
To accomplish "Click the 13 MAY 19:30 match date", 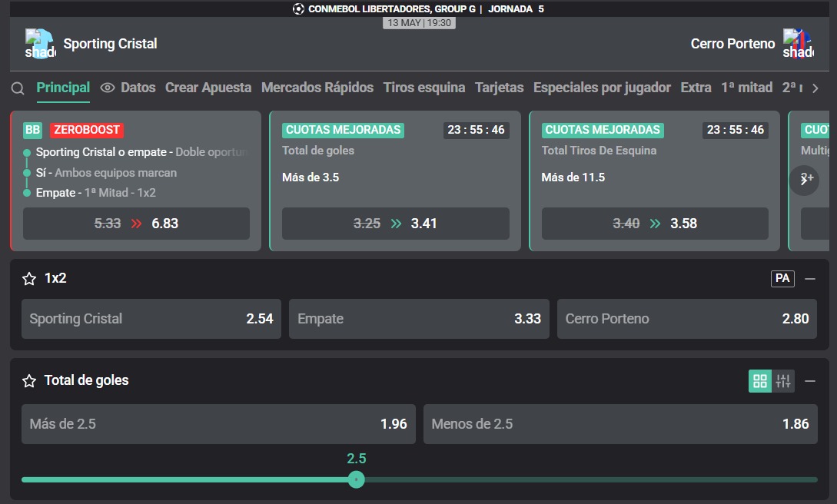I will pos(419,23).
